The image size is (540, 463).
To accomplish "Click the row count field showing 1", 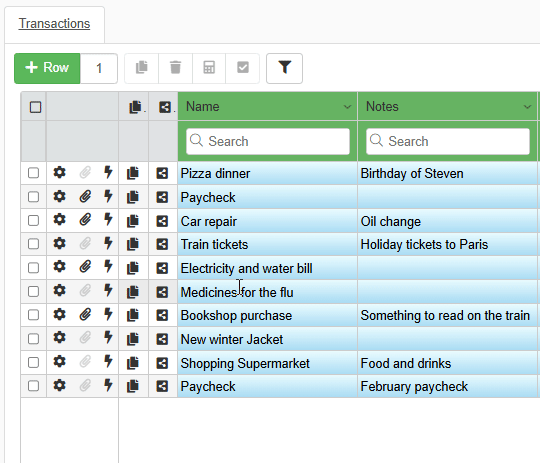I will coord(99,68).
